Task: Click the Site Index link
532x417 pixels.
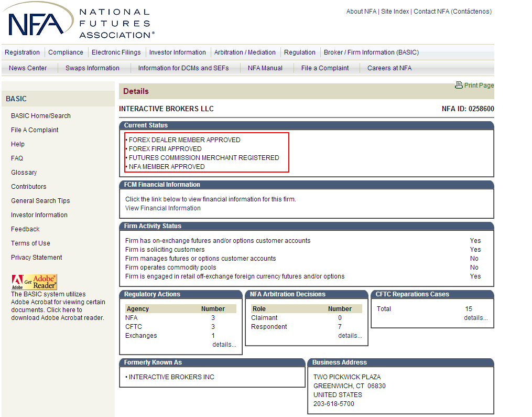Action: point(395,12)
